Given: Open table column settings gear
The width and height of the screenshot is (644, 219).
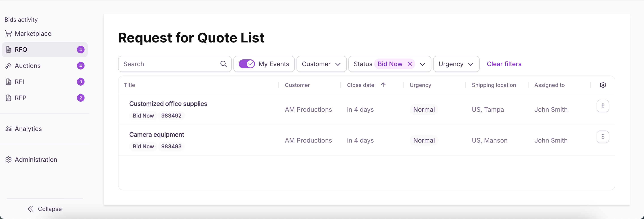Looking at the screenshot, I should (x=602, y=85).
